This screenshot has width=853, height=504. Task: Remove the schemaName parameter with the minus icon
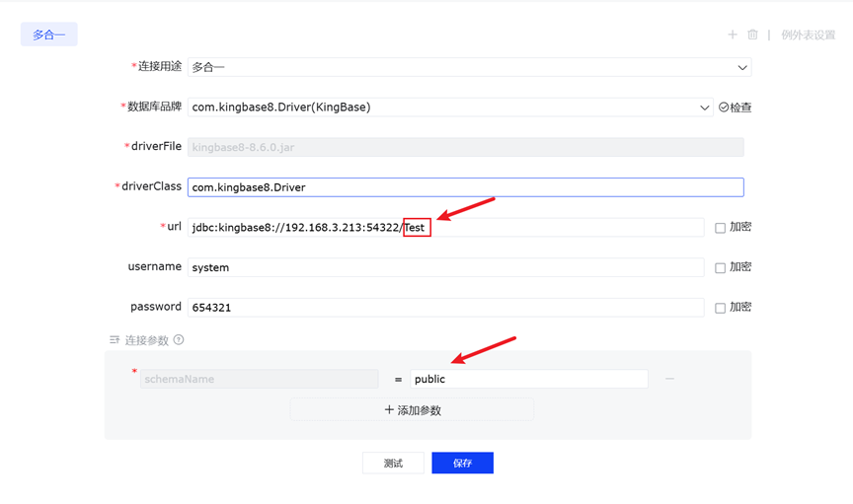click(x=669, y=379)
